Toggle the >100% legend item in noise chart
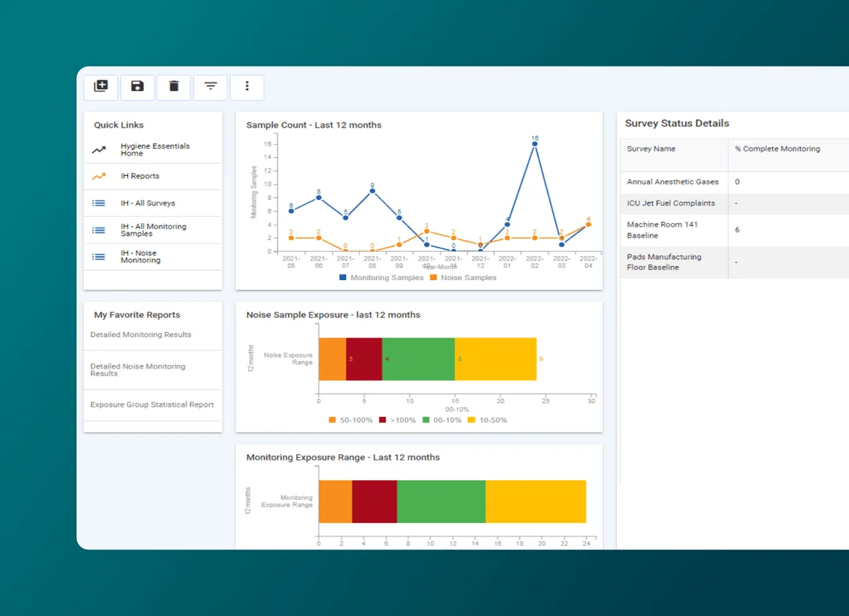This screenshot has height=616, width=849. coord(397,420)
